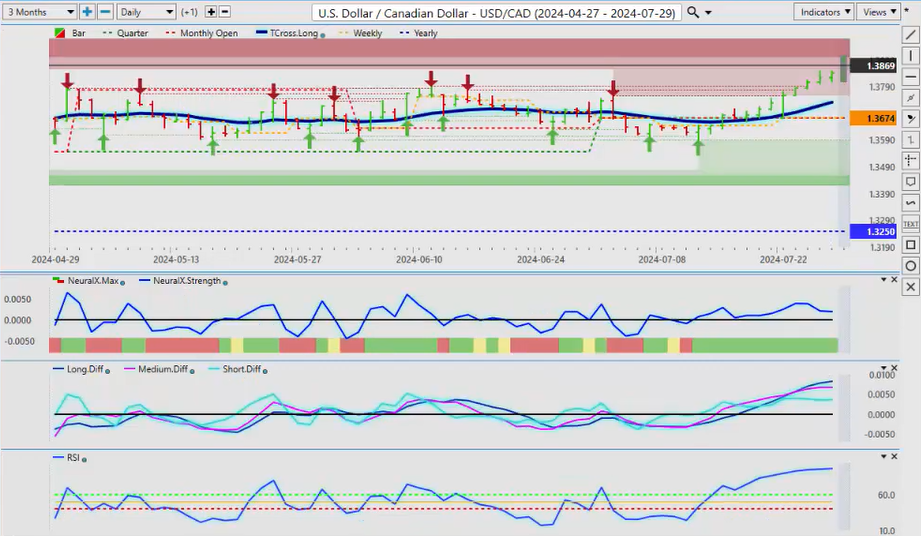Click the blue plus button to extend range
This screenshot has width=921, height=536.
click(88, 12)
